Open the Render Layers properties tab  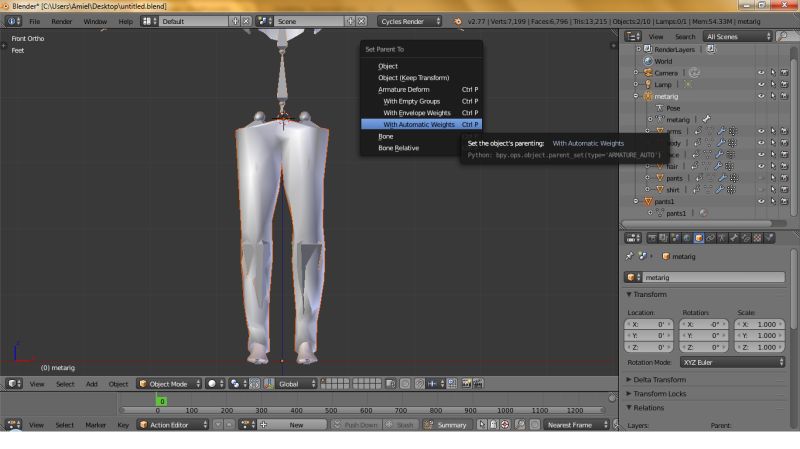tap(664, 238)
